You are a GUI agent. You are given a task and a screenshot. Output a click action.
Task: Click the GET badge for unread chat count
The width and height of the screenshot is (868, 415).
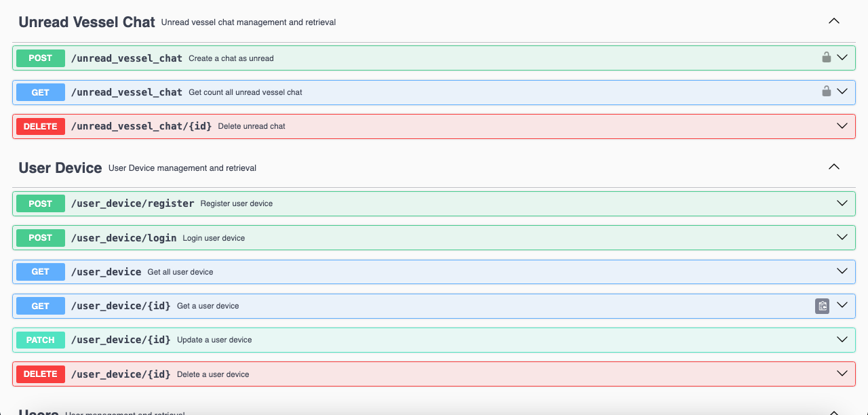tap(41, 92)
